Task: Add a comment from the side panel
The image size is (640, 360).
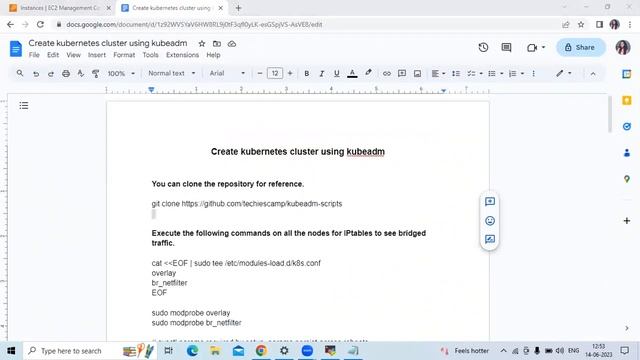Action: pos(490,202)
